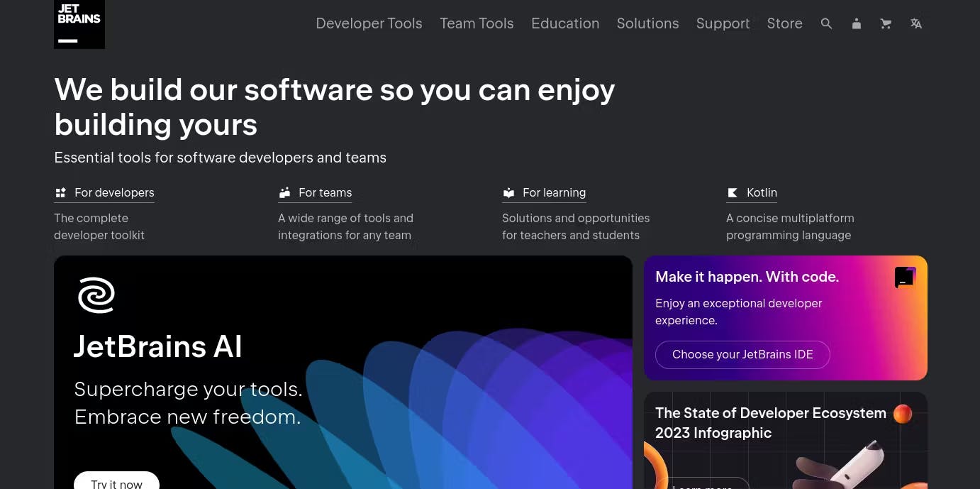The image size is (980, 489).
Task: Go to the Store menu item
Action: point(784,23)
